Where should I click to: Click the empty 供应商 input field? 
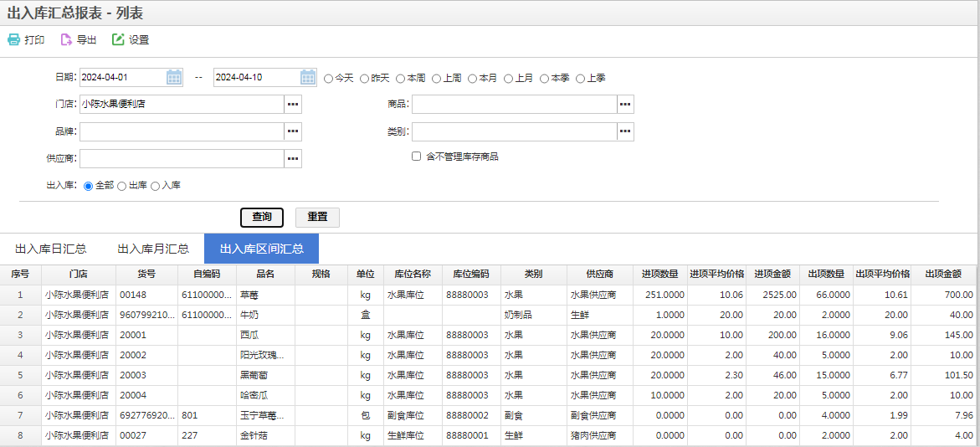pyautogui.click(x=182, y=159)
